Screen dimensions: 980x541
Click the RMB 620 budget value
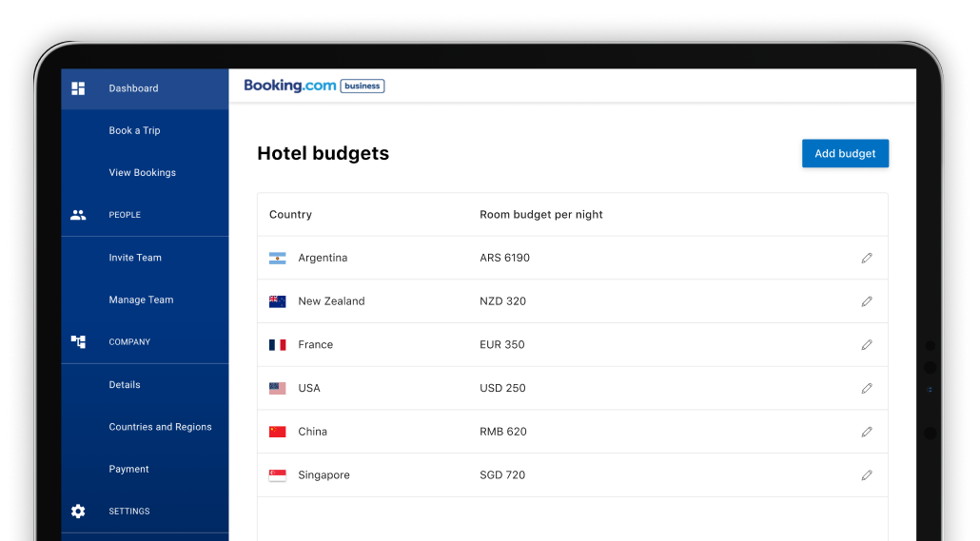(x=503, y=432)
